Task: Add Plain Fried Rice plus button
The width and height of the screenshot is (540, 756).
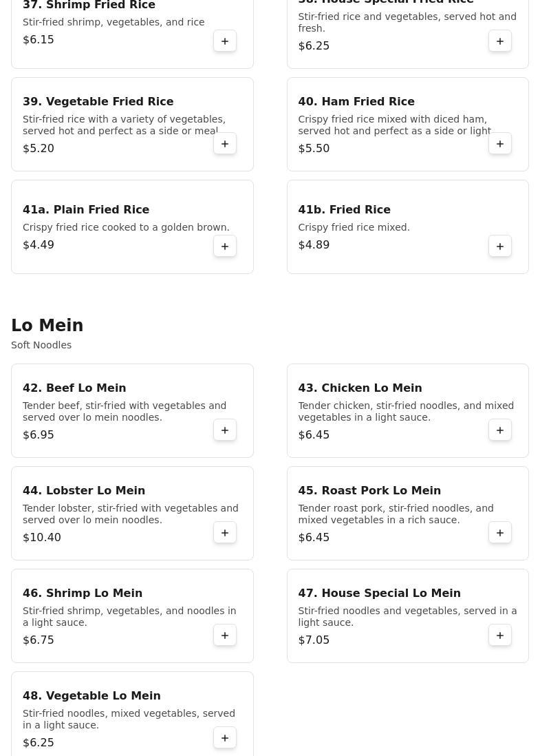Action: coord(225,246)
